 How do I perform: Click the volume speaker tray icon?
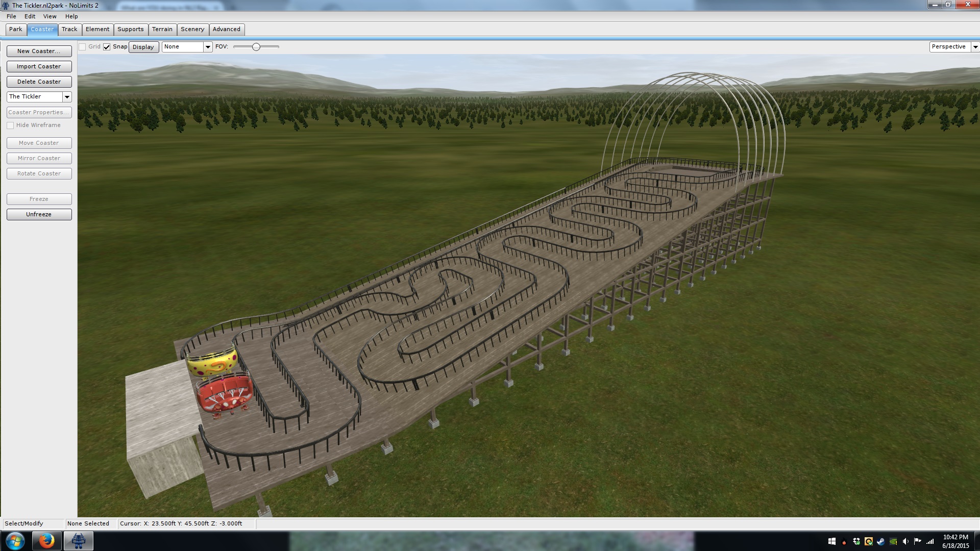tap(905, 541)
